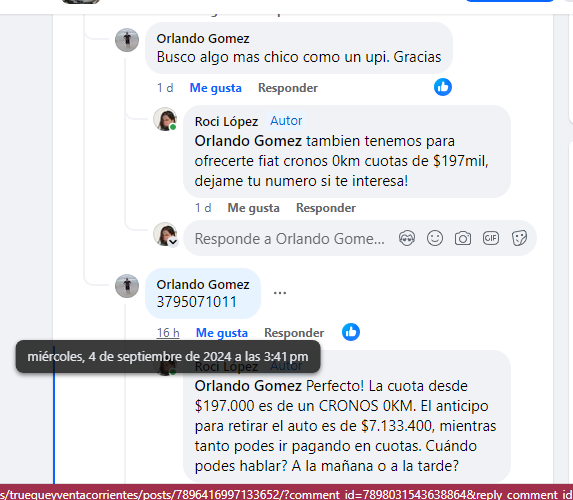The image size is (573, 500).
Task: Open the emoji picker in reply box
Action: [x=435, y=239]
